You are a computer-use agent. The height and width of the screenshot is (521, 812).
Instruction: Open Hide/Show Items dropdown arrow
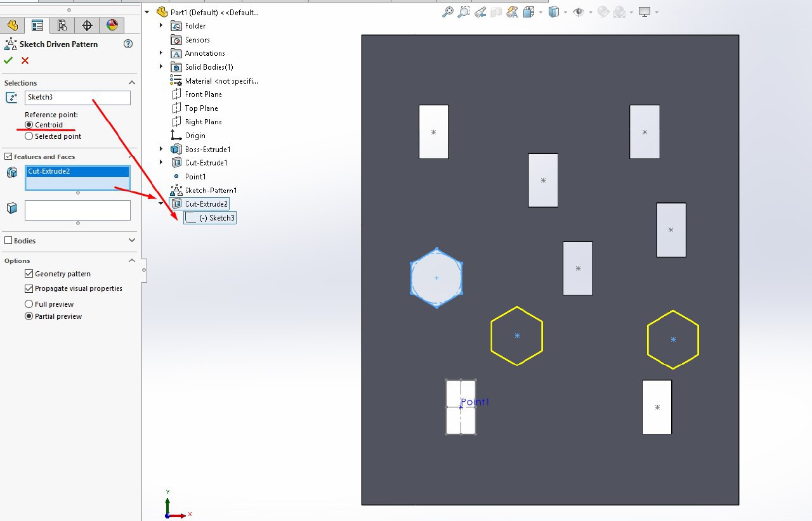click(x=591, y=12)
